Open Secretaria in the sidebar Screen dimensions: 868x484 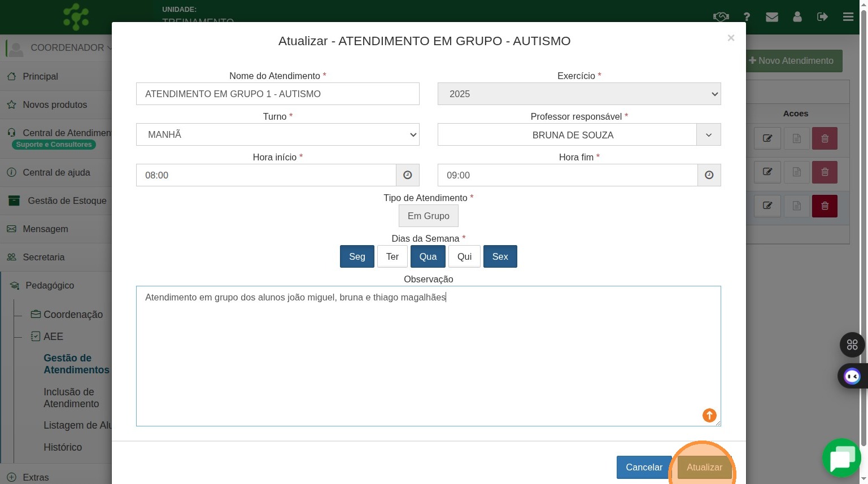pos(56,257)
